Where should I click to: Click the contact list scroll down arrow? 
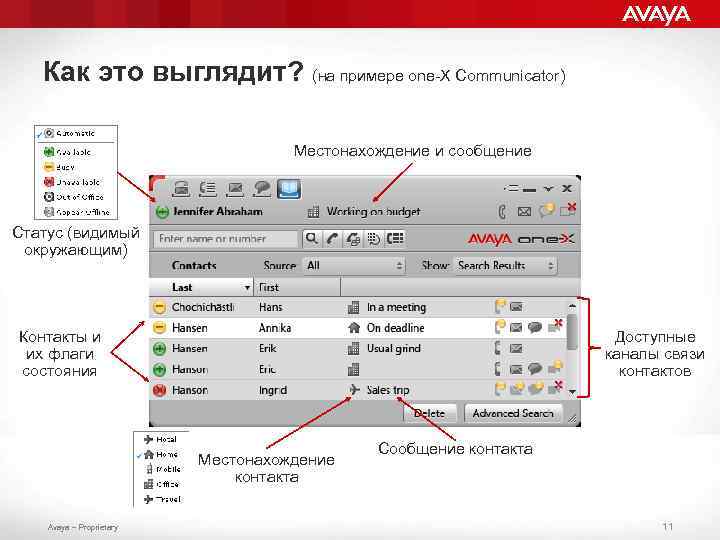pos(572,391)
